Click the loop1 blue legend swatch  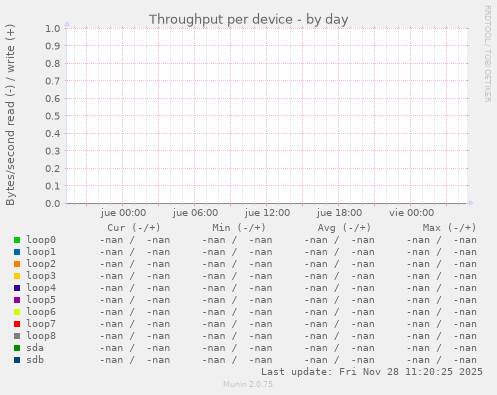(17, 252)
